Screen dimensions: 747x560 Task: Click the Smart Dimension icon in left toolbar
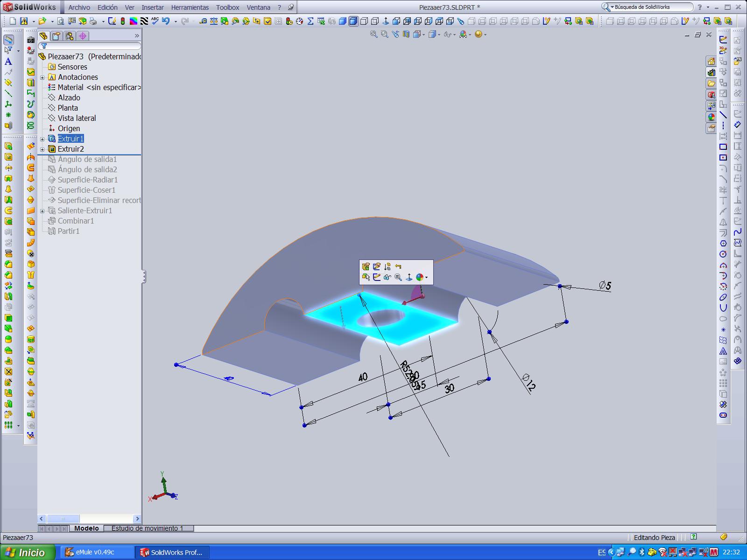[8, 40]
